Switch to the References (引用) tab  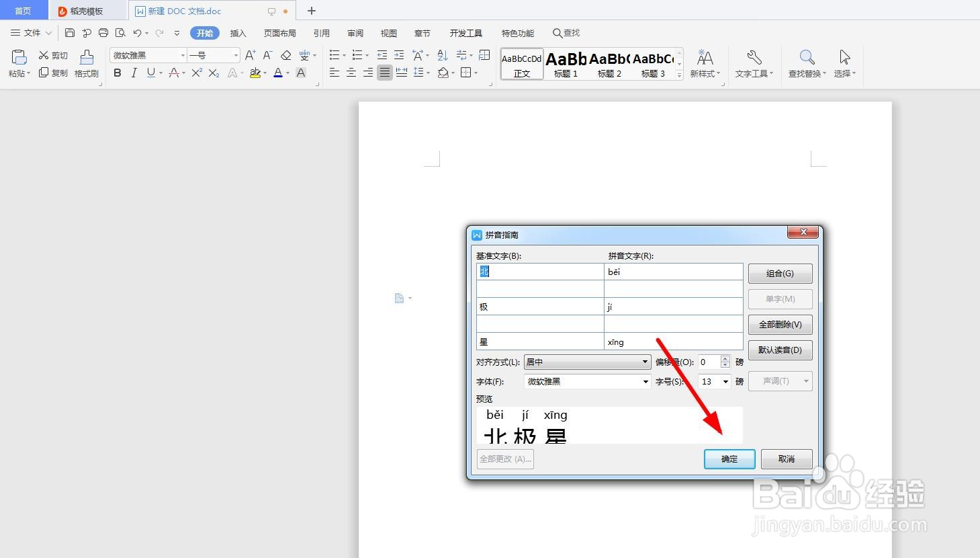(x=321, y=33)
